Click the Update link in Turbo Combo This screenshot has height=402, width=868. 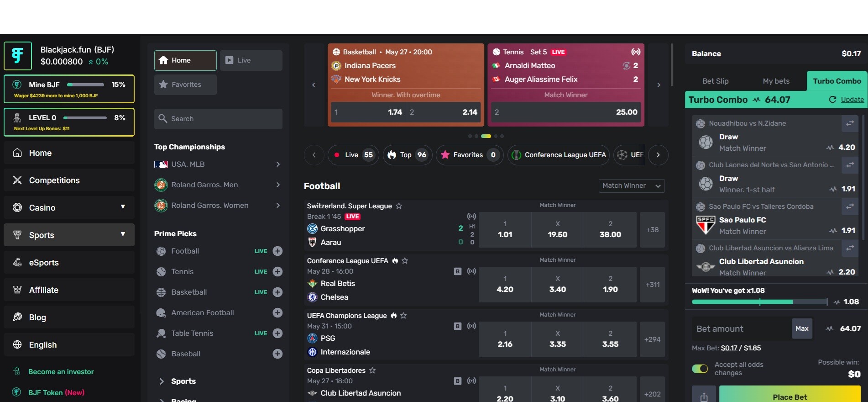point(852,100)
